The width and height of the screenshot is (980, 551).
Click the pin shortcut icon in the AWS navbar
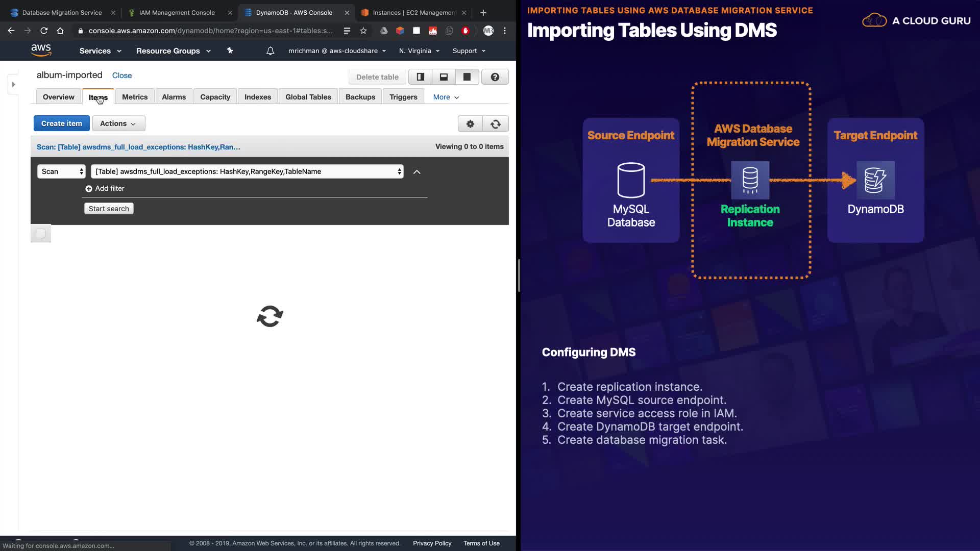[230, 51]
